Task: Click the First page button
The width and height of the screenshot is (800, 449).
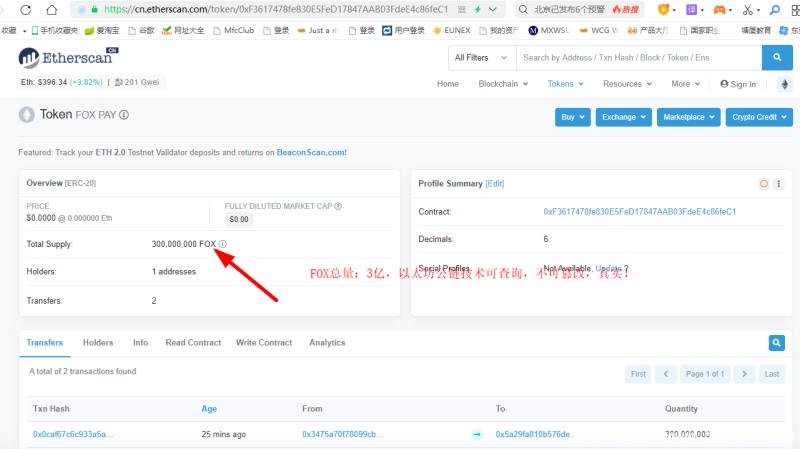Action: click(x=638, y=374)
